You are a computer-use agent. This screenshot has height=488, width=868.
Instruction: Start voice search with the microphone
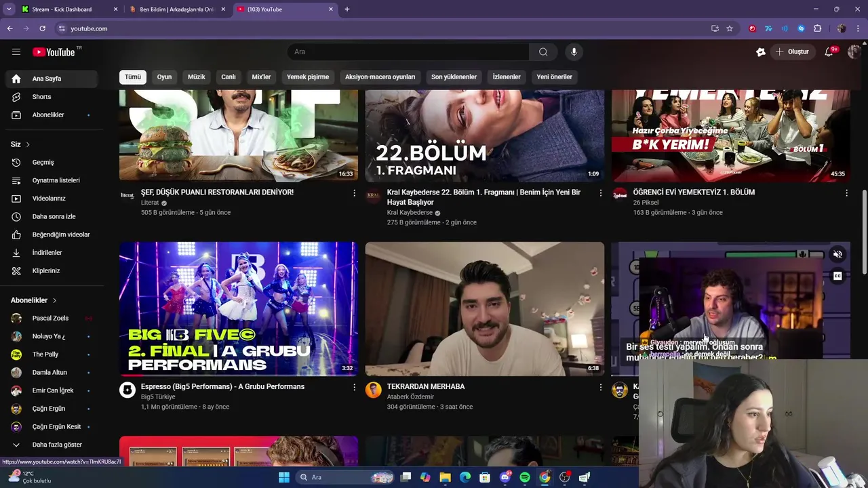pos(574,52)
